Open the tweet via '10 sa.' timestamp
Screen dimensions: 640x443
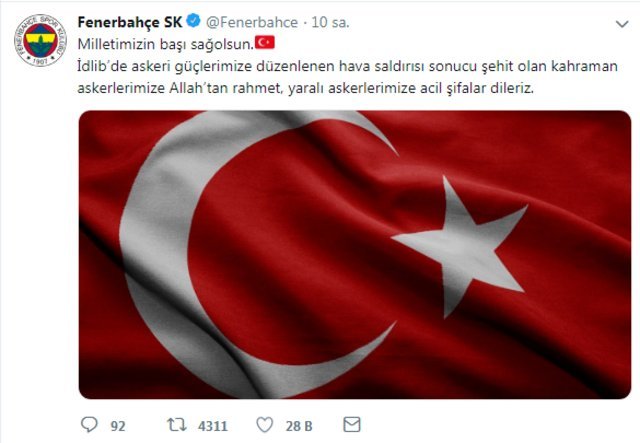tap(331, 22)
